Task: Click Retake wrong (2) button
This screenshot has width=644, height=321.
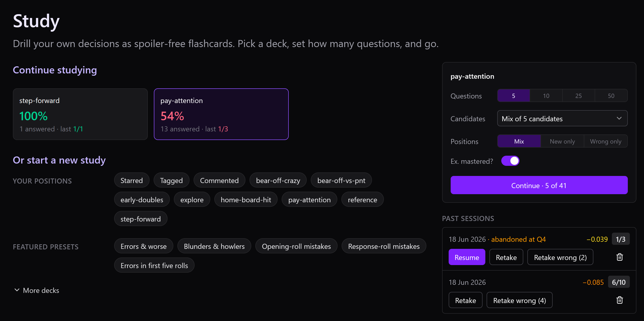Action: (560, 257)
